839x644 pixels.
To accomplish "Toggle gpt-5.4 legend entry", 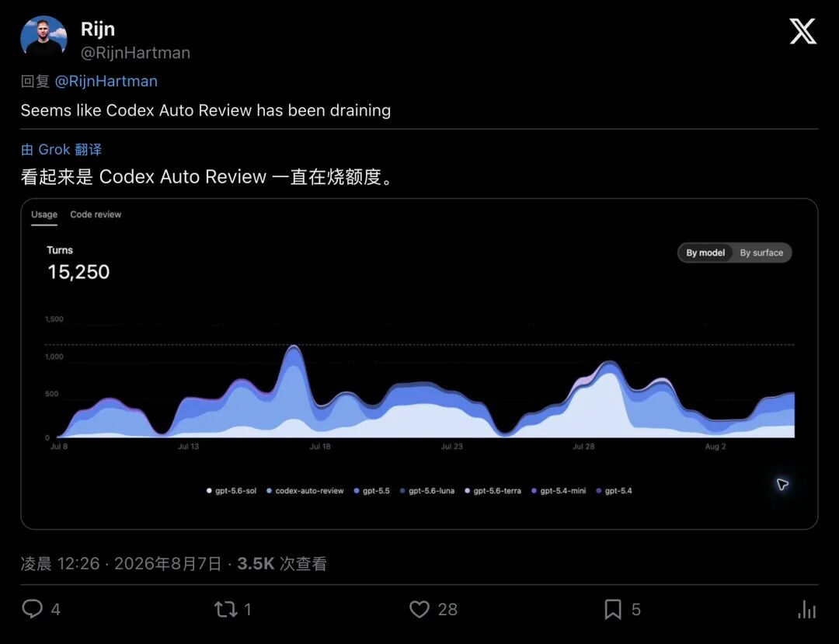I will tap(614, 490).
